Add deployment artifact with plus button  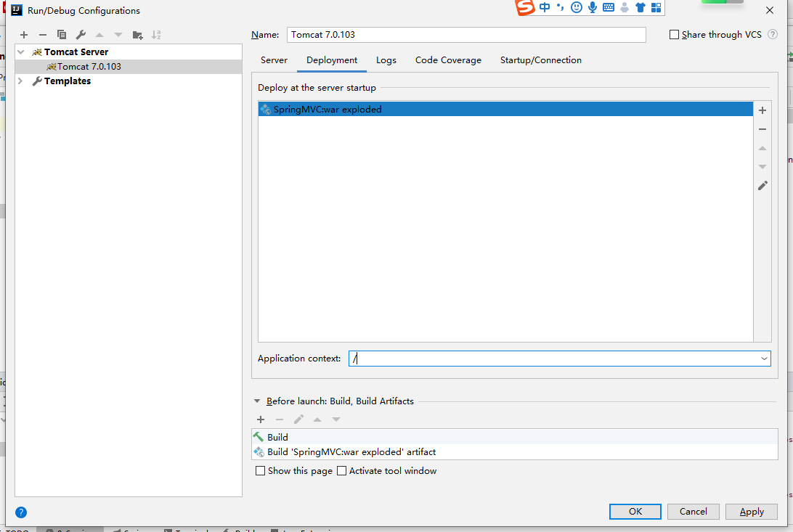[x=762, y=110]
